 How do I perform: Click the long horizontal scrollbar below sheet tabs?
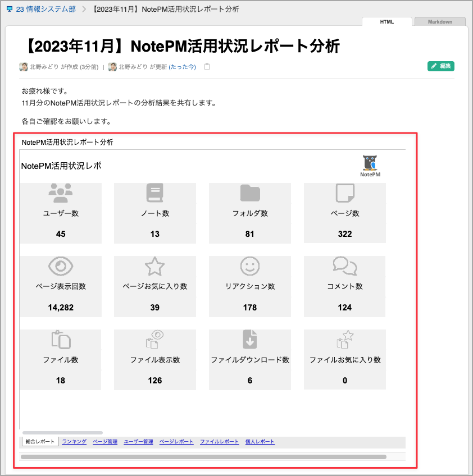(x=203, y=457)
